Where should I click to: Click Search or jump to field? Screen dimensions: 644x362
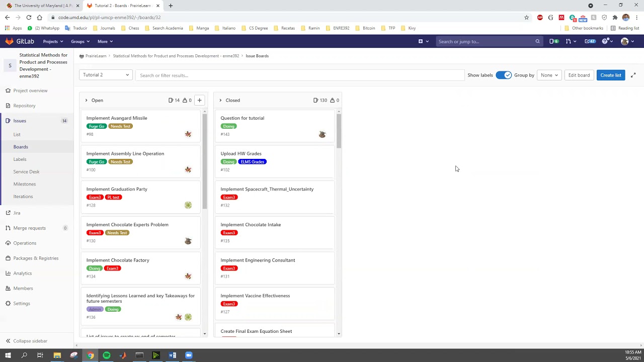pyautogui.click(x=489, y=41)
